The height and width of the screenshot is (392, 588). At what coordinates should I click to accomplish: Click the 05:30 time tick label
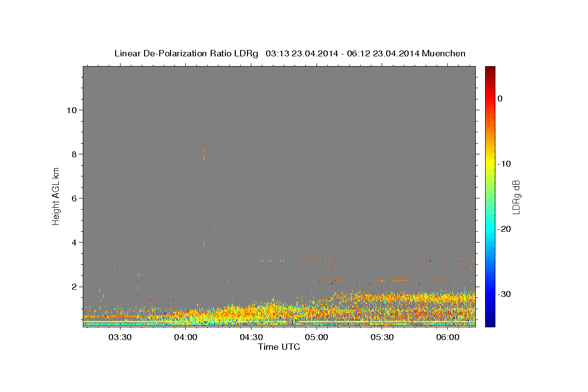pos(382,338)
